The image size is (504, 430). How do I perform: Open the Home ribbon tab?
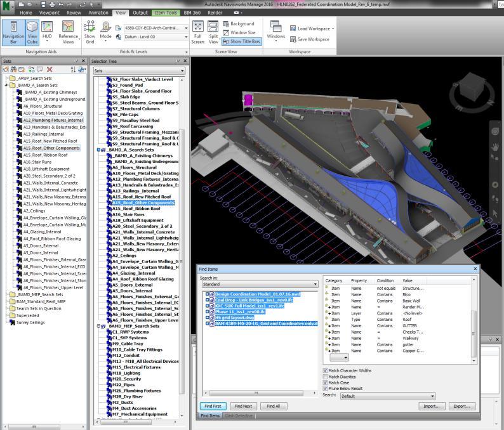[x=26, y=13]
